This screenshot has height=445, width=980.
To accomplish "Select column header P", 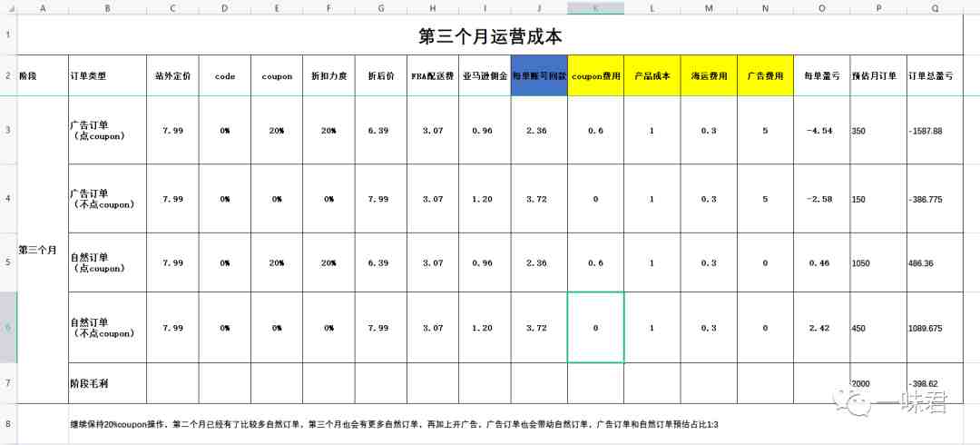I will tap(878, 8).
